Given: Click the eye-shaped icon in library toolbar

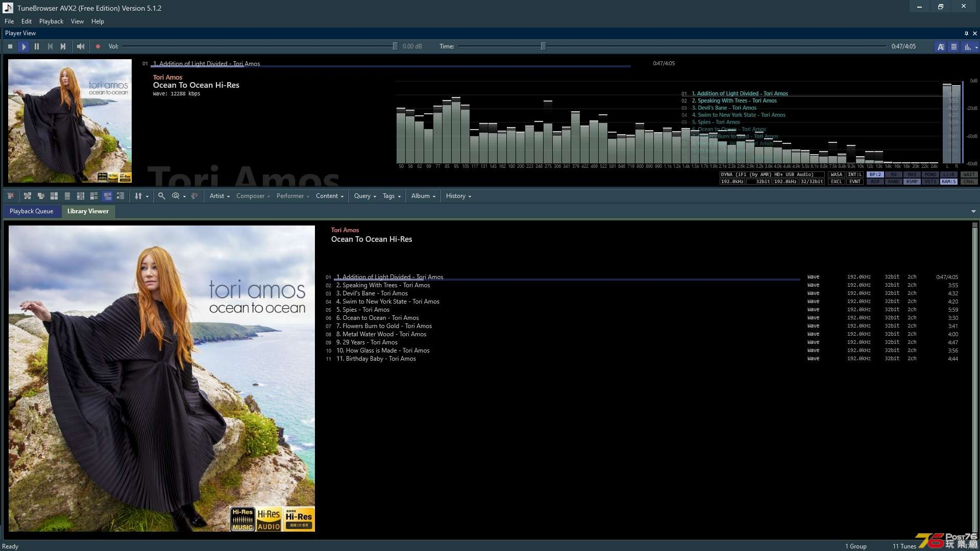Looking at the screenshot, I should (x=176, y=196).
